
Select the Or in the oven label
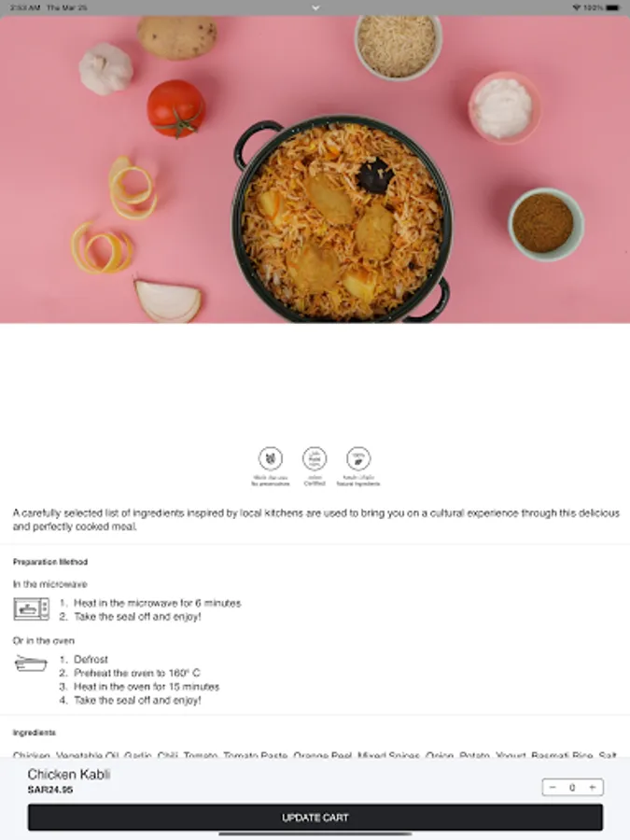[43, 640]
